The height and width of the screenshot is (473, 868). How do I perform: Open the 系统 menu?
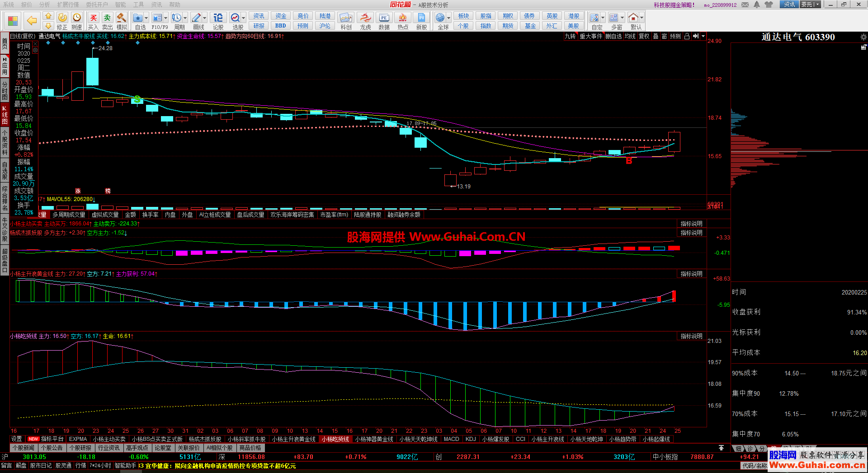click(x=9, y=5)
